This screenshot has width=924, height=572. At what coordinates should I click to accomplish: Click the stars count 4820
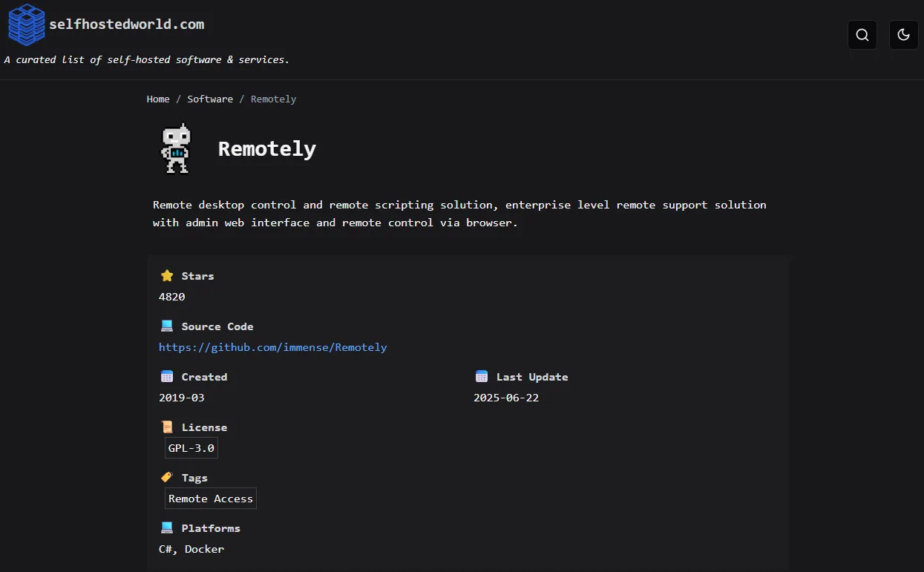(x=172, y=297)
